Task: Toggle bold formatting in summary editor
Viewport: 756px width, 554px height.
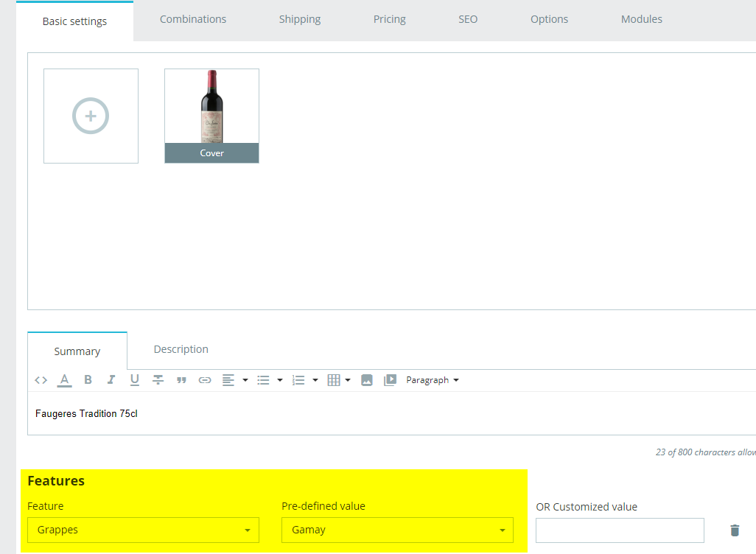Action: 88,380
